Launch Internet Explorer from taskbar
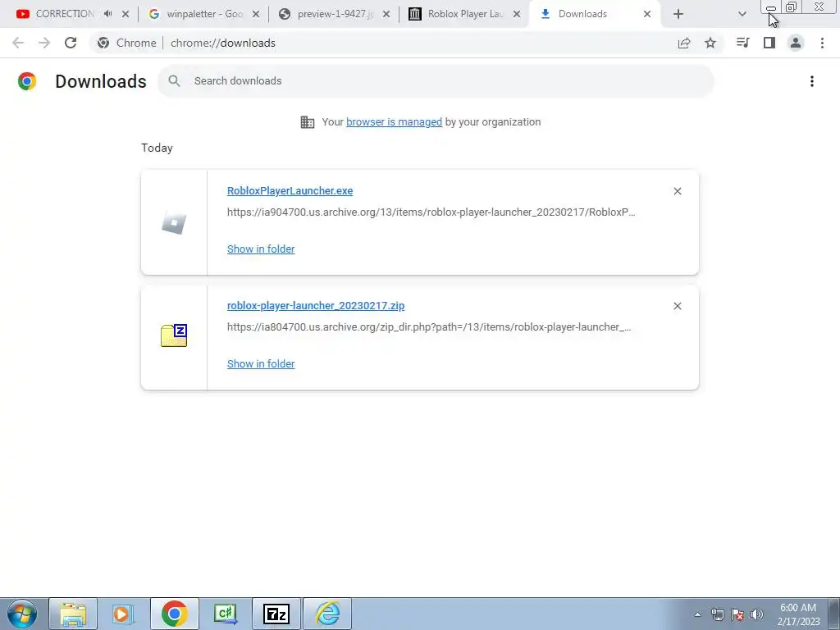840x630 pixels. [327, 614]
